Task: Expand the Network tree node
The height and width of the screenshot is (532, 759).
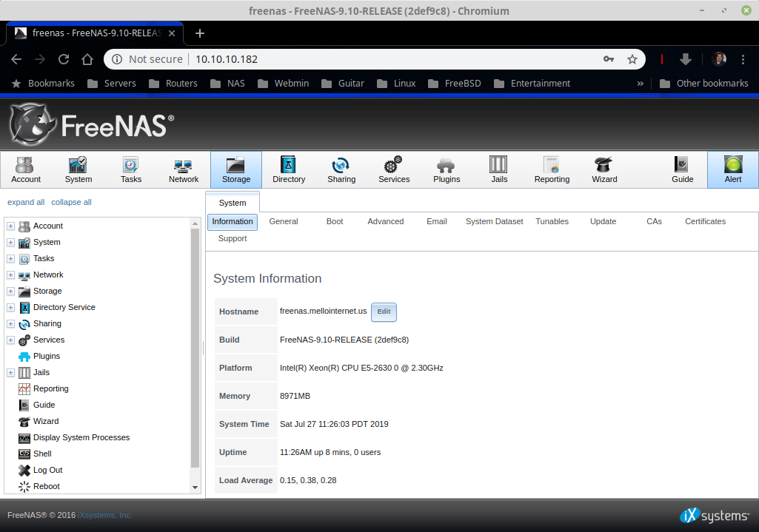Action: 10,275
